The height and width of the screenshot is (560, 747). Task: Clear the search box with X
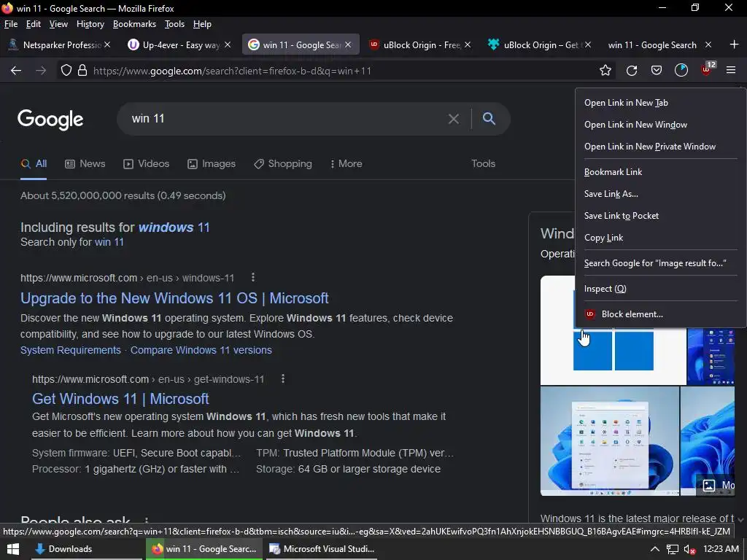coord(454,119)
